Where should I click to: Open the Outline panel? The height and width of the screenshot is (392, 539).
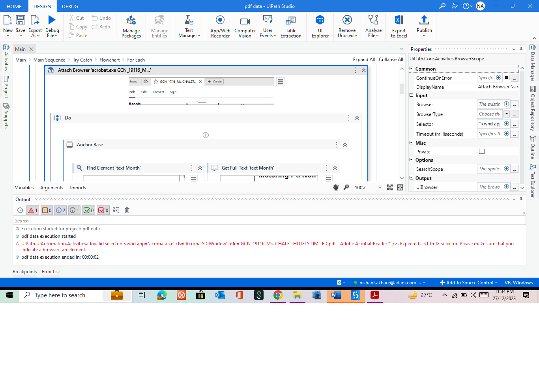tap(533, 147)
